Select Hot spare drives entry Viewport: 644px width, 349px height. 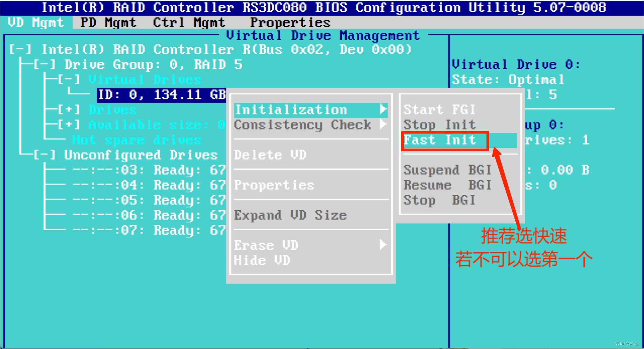click(136, 140)
